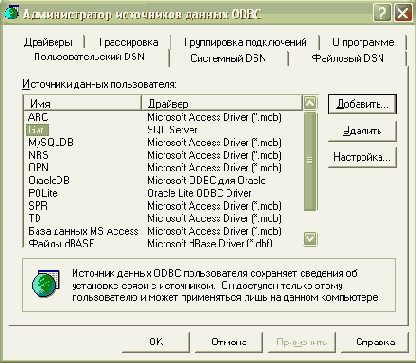Switch to the О программе tab
The image size is (416, 363).
pyautogui.click(x=363, y=43)
